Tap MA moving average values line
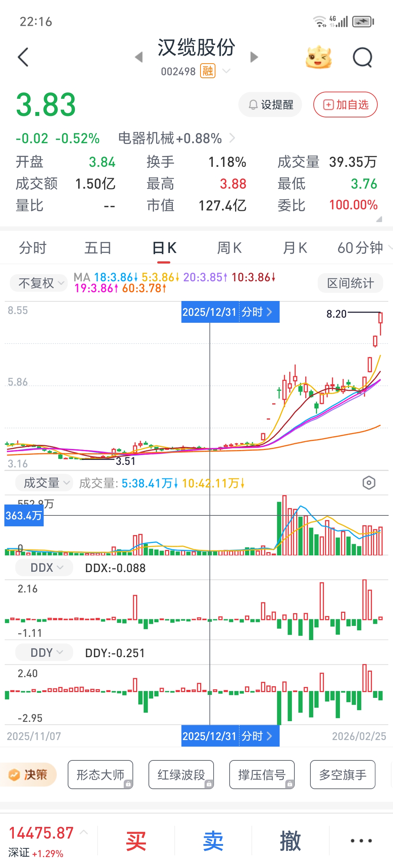393x868 pixels. click(x=175, y=283)
